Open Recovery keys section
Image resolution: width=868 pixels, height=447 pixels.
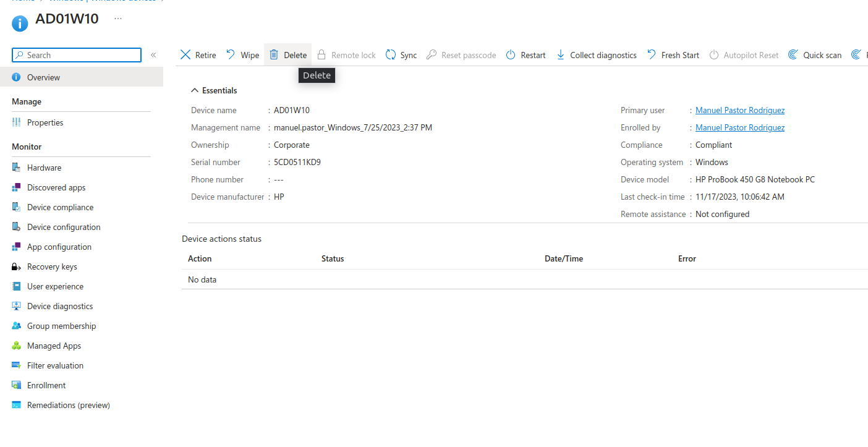point(52,266)
